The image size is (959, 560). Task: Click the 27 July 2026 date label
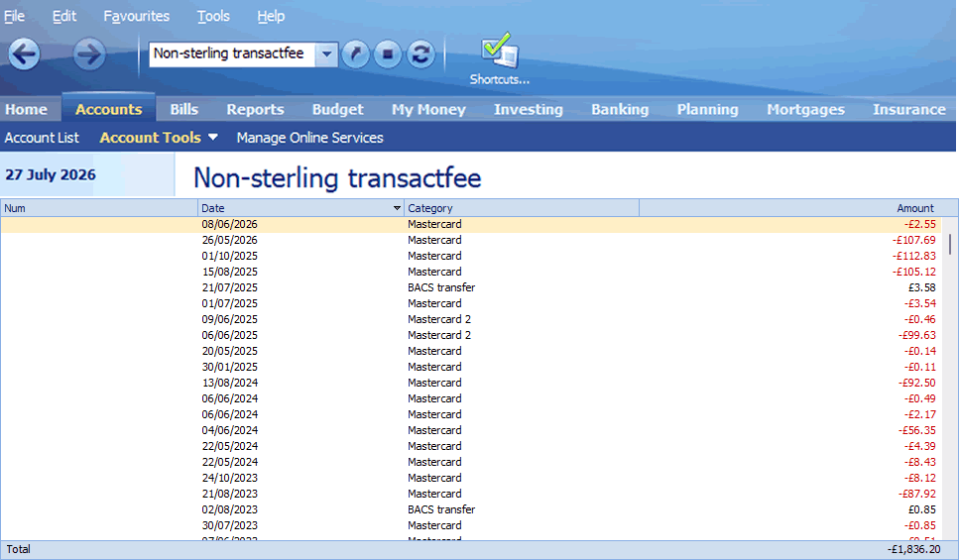tap(51, 174)
